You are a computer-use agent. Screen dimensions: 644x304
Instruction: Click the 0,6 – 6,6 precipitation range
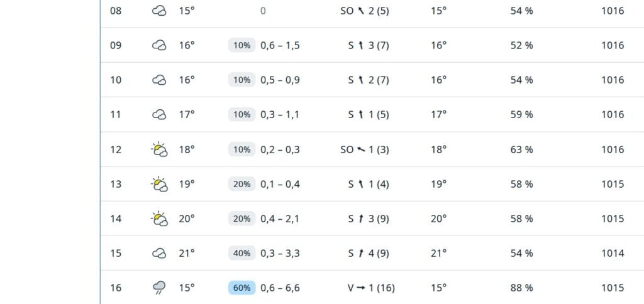coord(280,288)
